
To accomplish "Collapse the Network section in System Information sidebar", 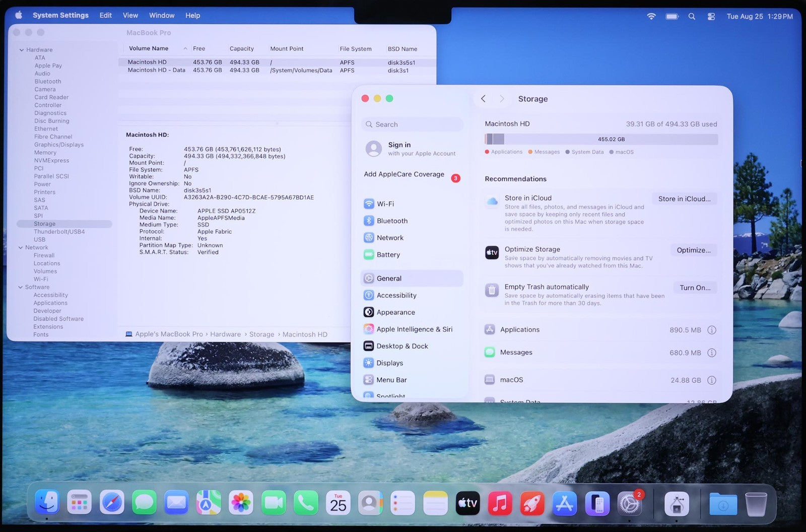I will click(x=21, y=247).
